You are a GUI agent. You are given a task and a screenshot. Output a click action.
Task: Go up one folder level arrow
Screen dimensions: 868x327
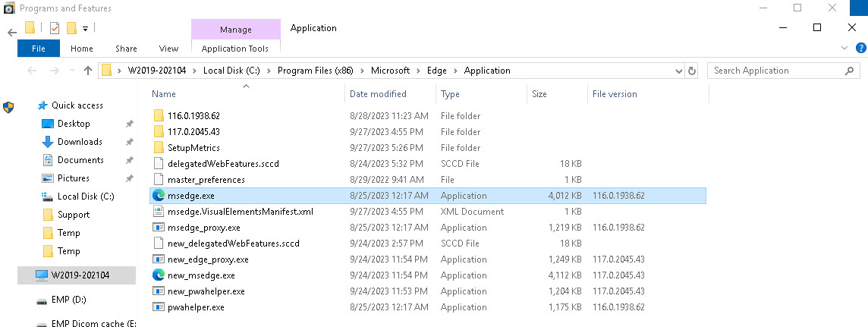coord(87,71)
